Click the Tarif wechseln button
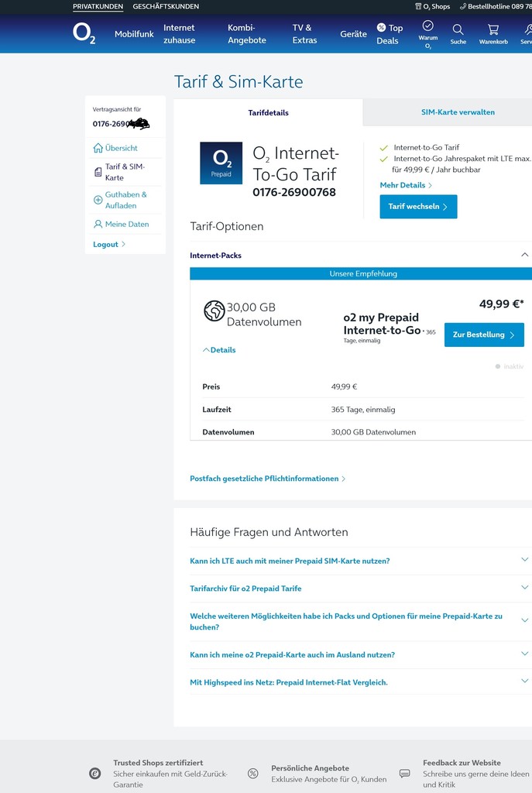 418,206
